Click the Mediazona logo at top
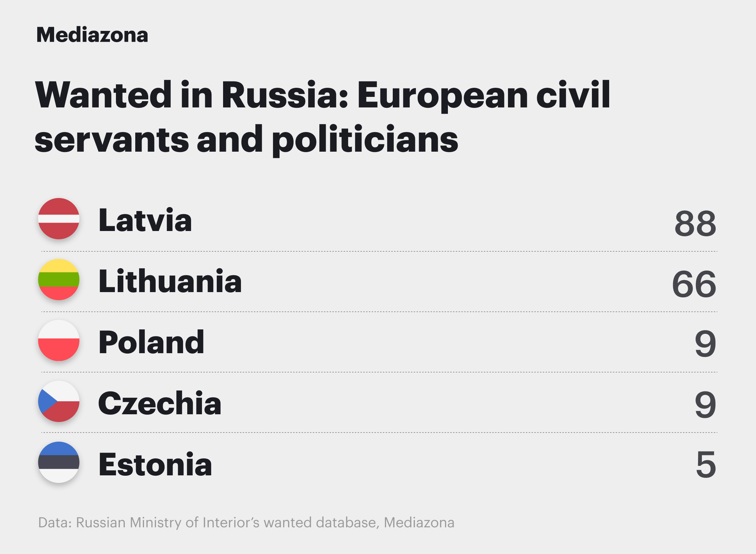The image size is (756, 554). pos(92,35)
